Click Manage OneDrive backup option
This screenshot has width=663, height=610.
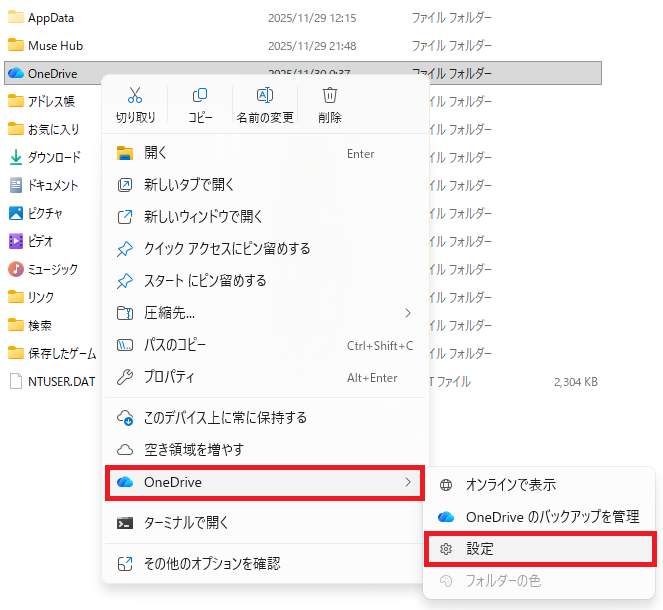click(552, 517)
